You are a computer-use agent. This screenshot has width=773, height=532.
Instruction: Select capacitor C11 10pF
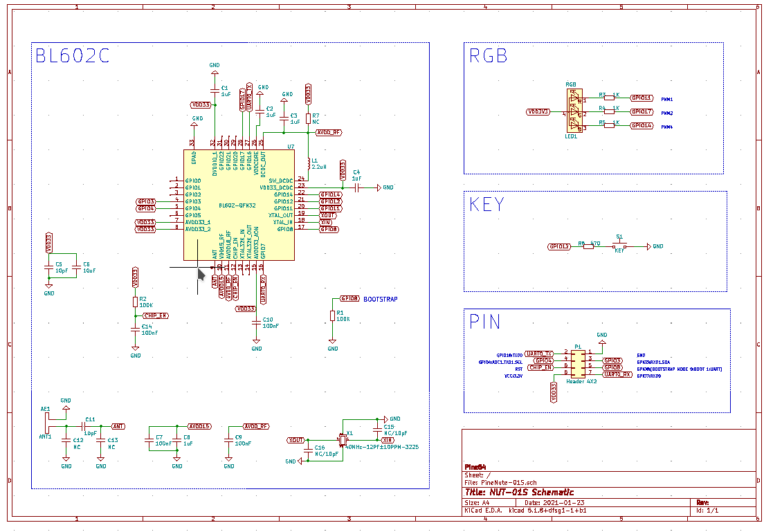pos(83,426)
